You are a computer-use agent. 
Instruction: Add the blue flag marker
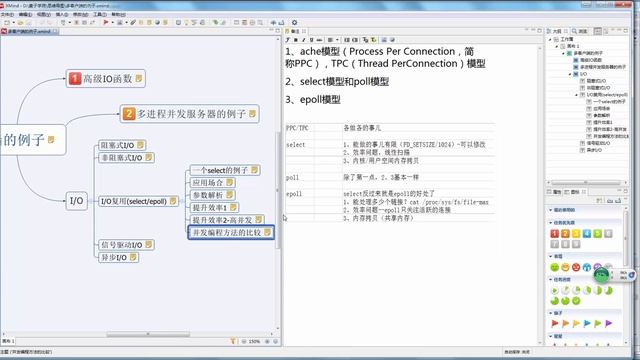coord(587,323)
